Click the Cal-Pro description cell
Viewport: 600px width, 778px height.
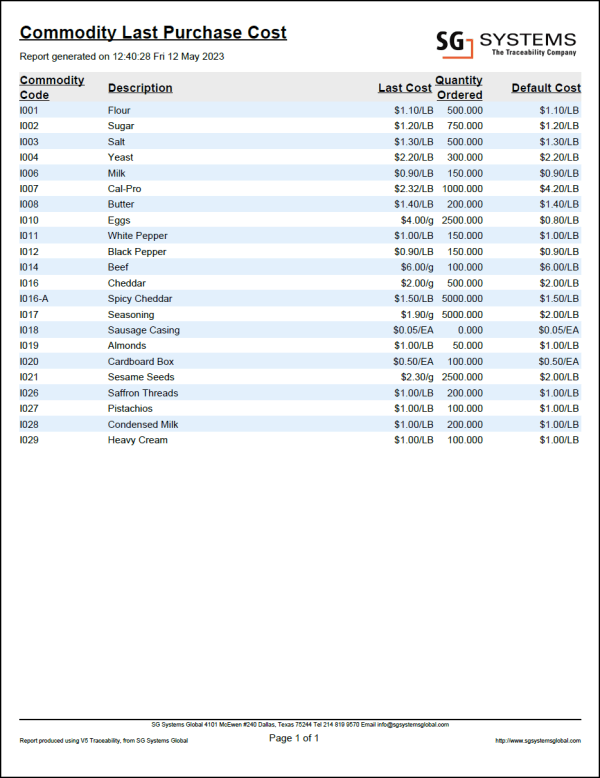click(x=125, y=189)
